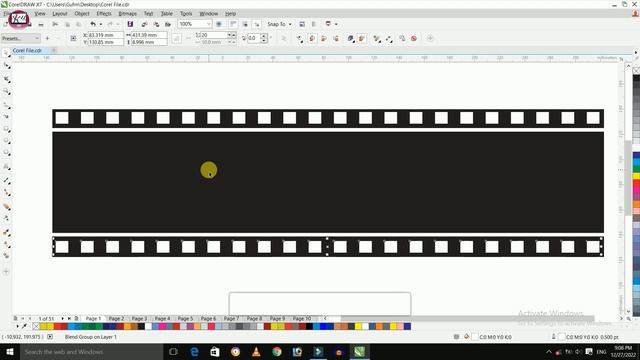This screenshot has height=360, width=640.
Task: Click the Direct blend icon
Action: coord(312,38)
